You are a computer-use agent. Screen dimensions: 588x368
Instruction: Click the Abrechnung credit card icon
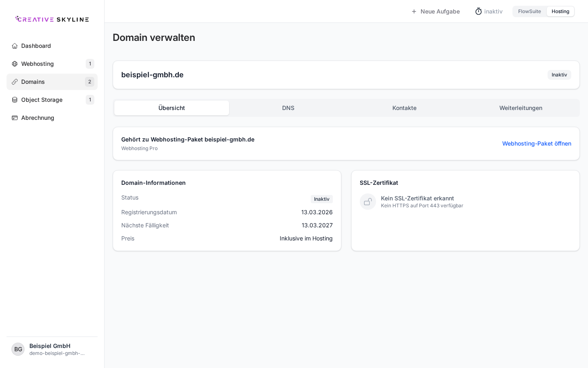point(15,118)
